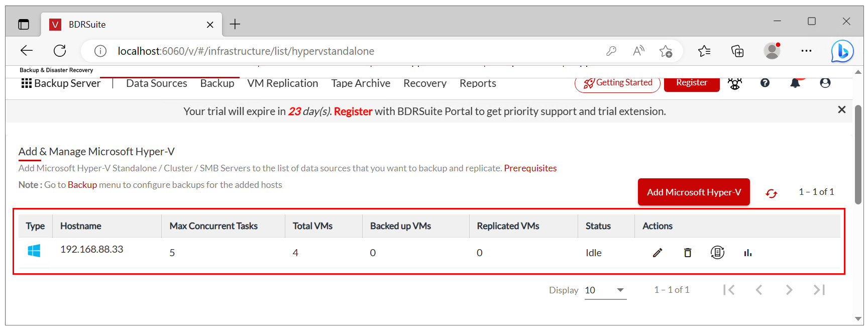Screen dimensions: 868x329
Task: Open the Recovery menu
Action: pos(425,83)
